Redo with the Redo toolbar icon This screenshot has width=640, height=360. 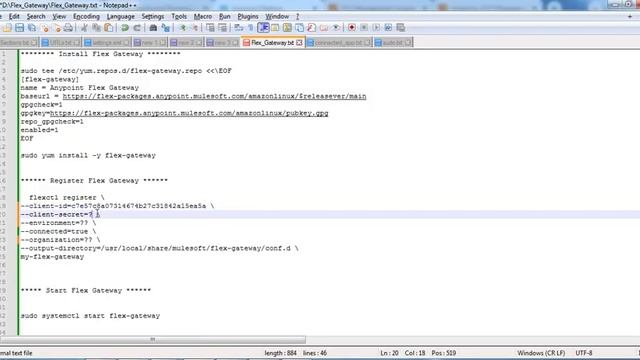(x=137, y=28)
